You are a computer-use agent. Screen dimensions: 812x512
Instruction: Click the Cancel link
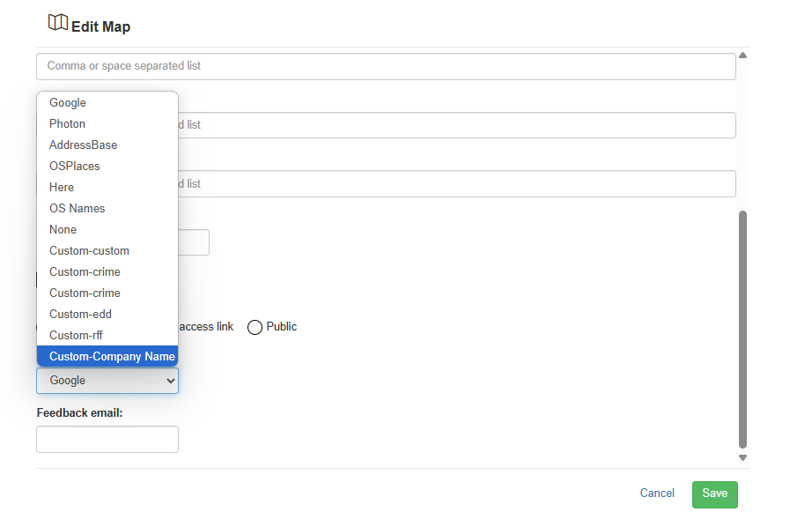pos(657,493)
